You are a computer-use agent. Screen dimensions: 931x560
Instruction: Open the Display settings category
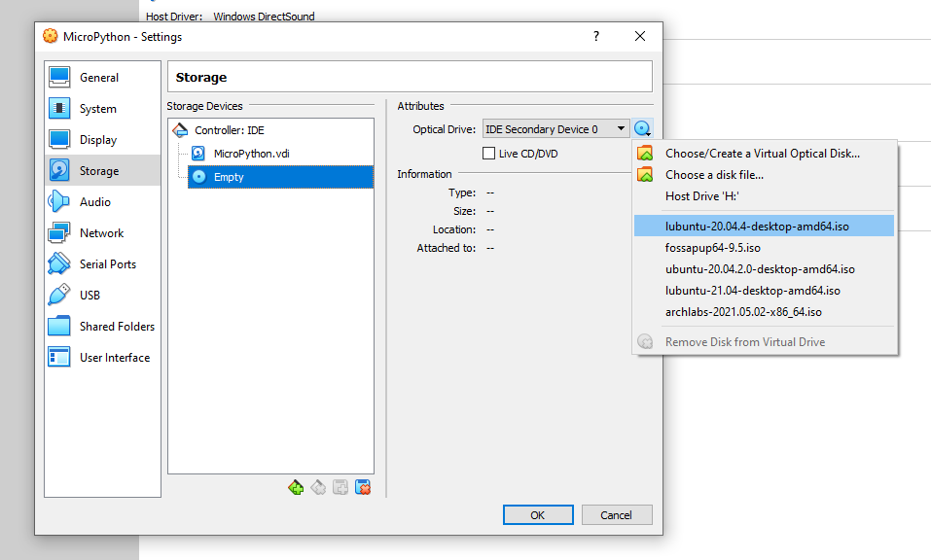pos(102,139)
